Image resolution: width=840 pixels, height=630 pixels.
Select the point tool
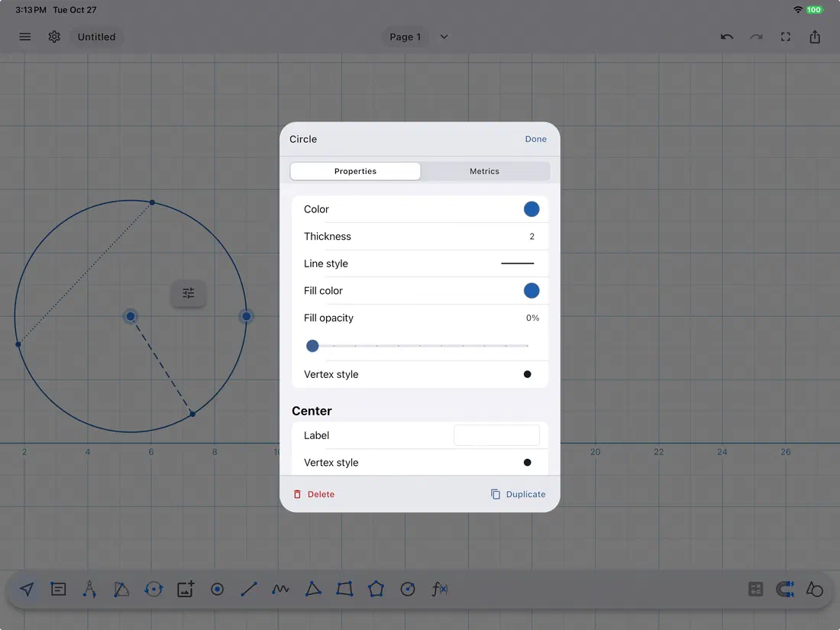[x=217, y=590]
